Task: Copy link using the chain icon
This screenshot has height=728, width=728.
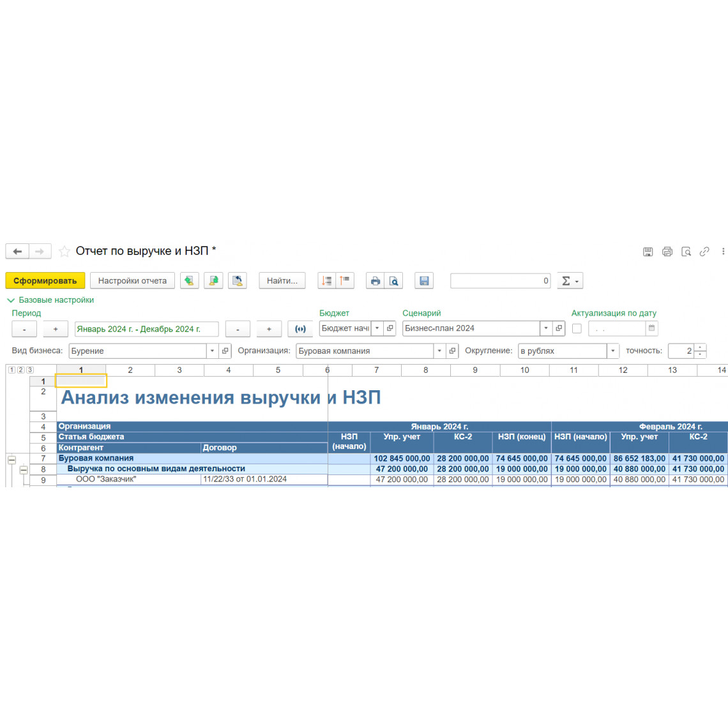Action: [704, 252]
